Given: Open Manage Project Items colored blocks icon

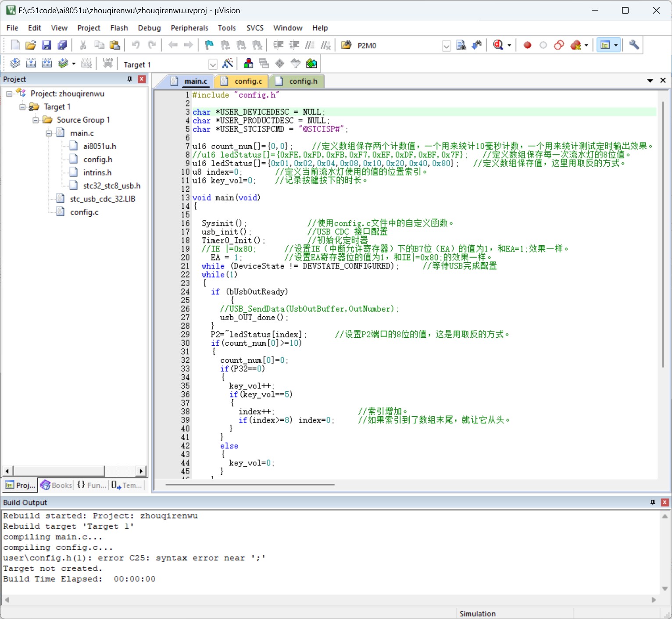Looking at the screenshot, I should point(248,64).
